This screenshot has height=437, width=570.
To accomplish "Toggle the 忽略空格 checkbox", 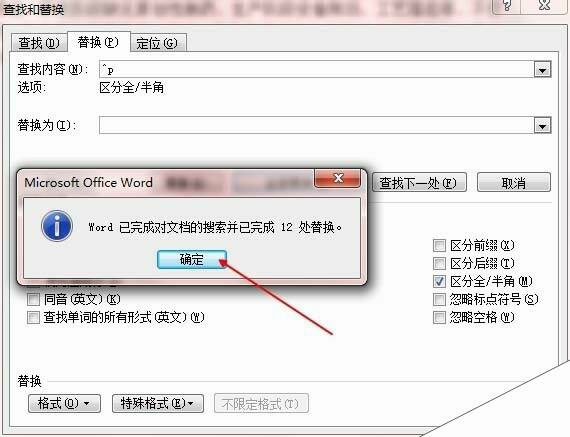I will pyautogui.click(x=439, y=317).
